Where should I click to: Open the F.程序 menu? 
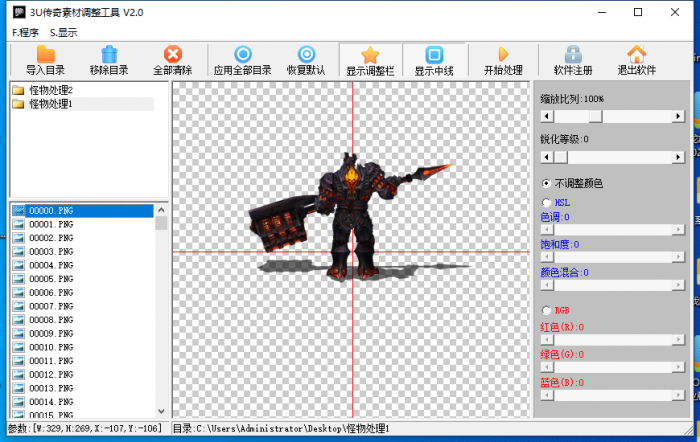25,32
